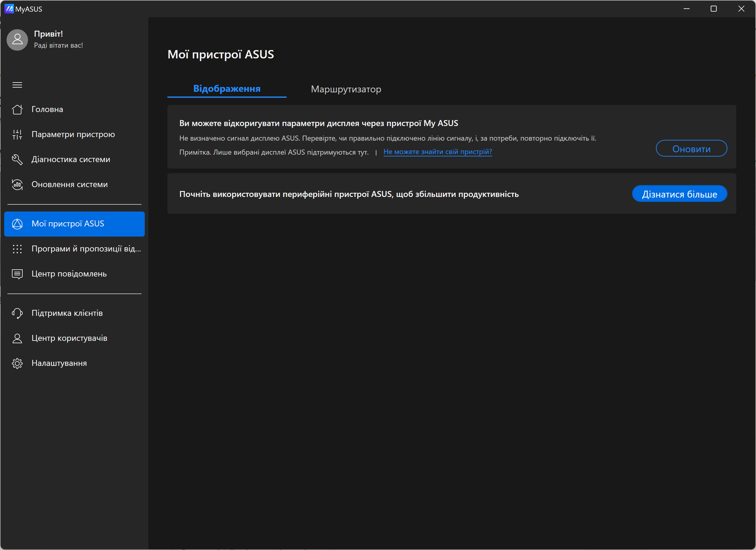Click the Раді вітати вас! text
Viewport: 756px width, 550px height.
click(x=58, y=45)
